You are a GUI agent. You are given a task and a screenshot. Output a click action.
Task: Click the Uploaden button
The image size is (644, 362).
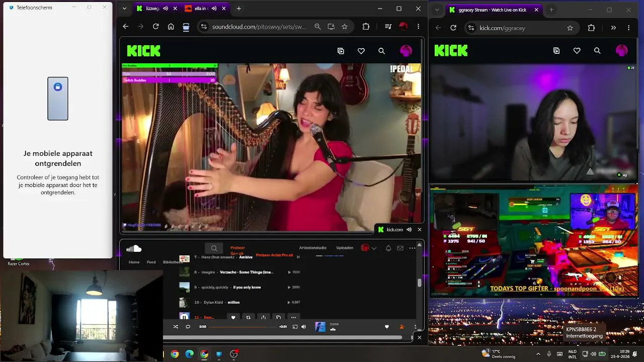click(345, 248)
